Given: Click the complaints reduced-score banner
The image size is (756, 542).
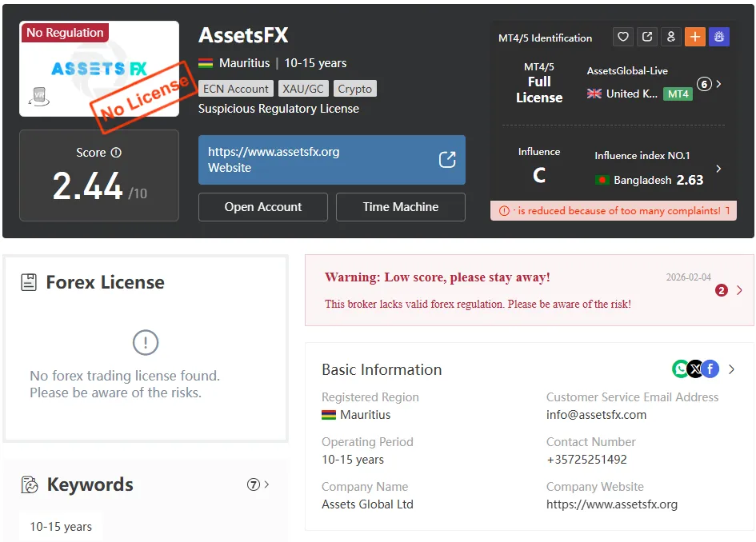Looking at the screenshot, I should point(614,211).
